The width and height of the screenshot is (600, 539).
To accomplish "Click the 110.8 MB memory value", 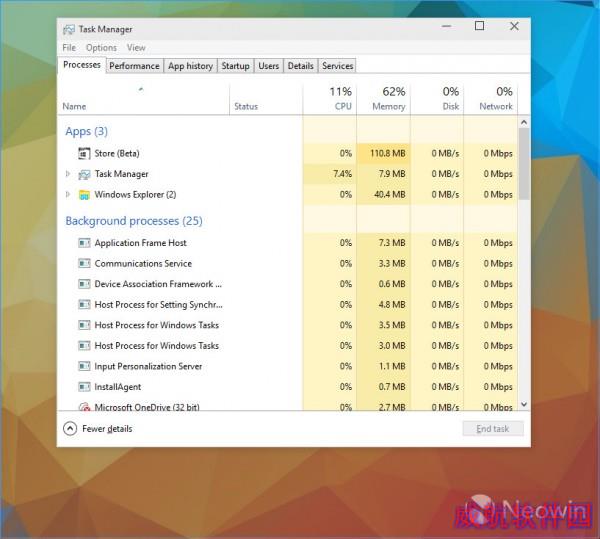I will tap(388, 153).
